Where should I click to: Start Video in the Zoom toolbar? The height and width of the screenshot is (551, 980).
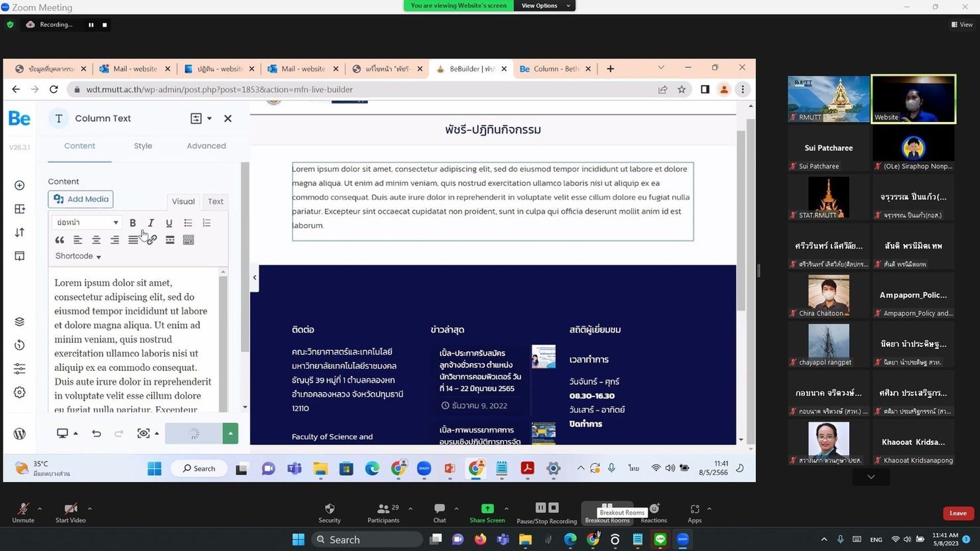70,513
